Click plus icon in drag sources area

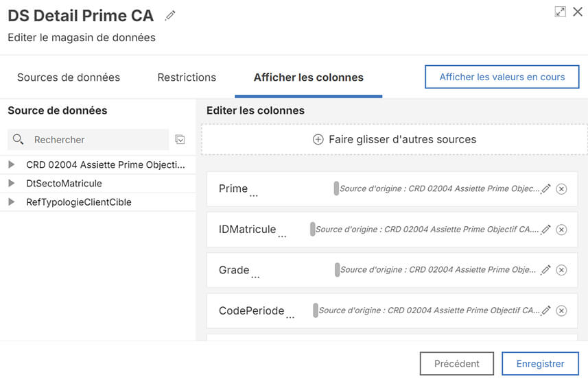318,139
